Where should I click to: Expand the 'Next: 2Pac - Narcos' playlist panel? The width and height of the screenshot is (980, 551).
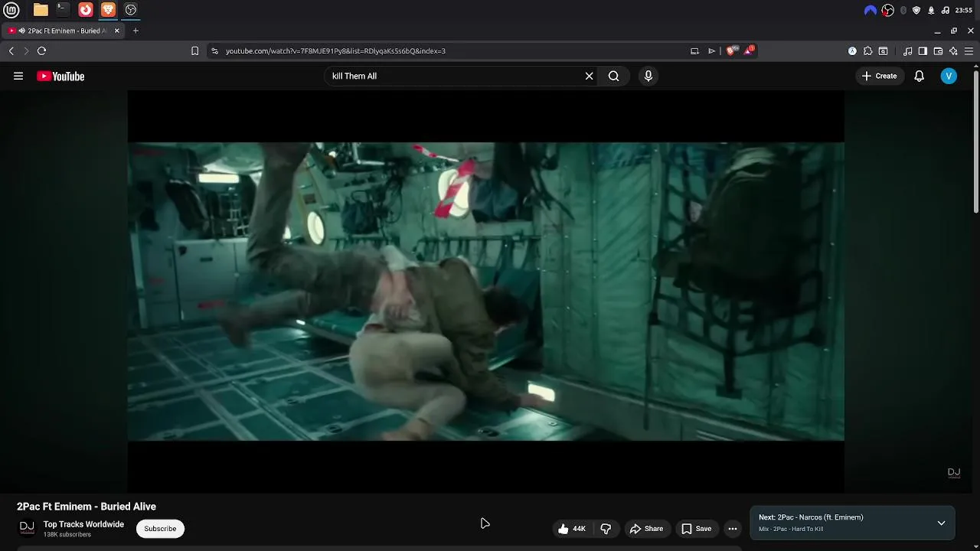[941, 523]
